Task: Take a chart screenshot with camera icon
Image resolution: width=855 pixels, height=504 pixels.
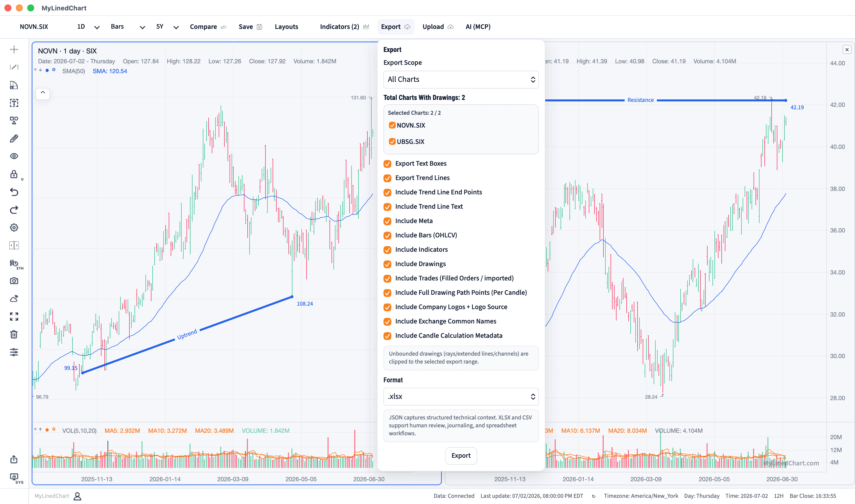Action: point(14,281)
